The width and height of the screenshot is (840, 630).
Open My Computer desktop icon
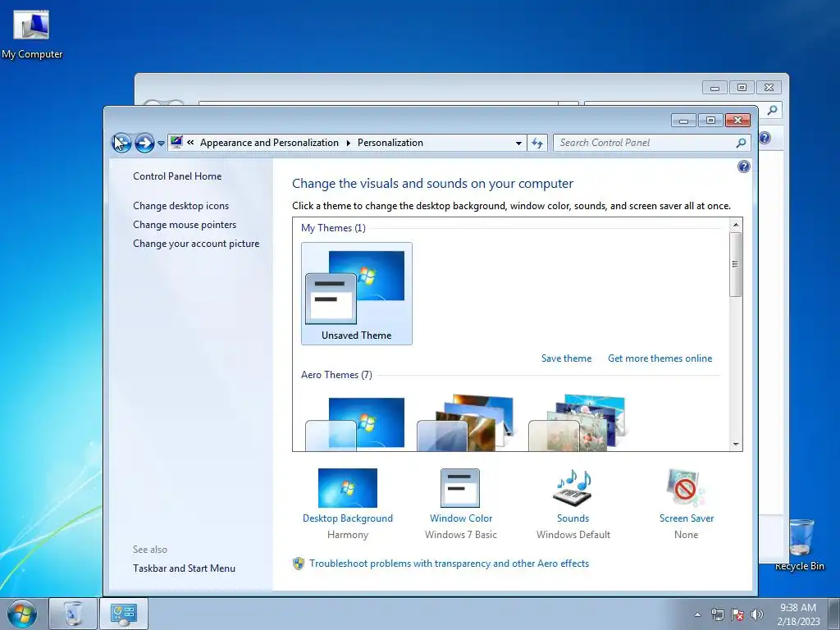pos(31,34)
